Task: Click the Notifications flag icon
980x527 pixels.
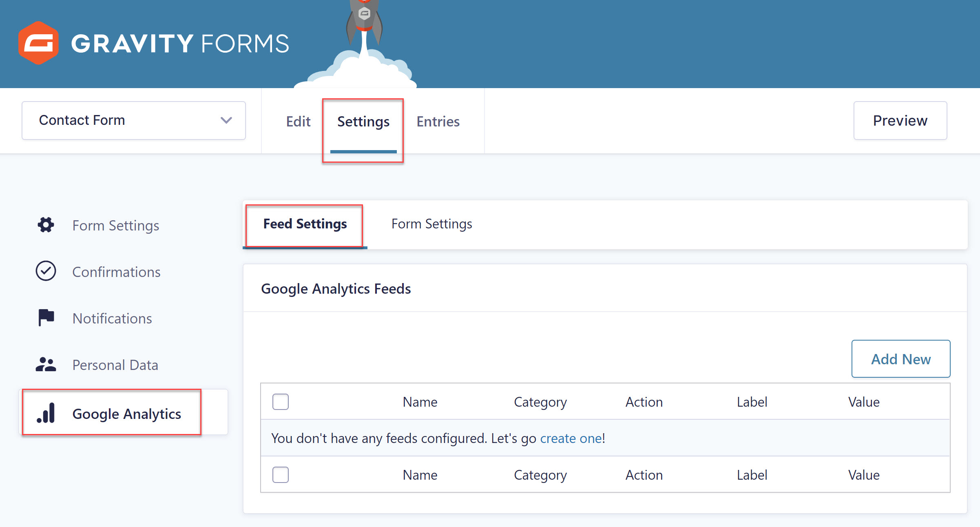Action: click(x=46, y=318)
